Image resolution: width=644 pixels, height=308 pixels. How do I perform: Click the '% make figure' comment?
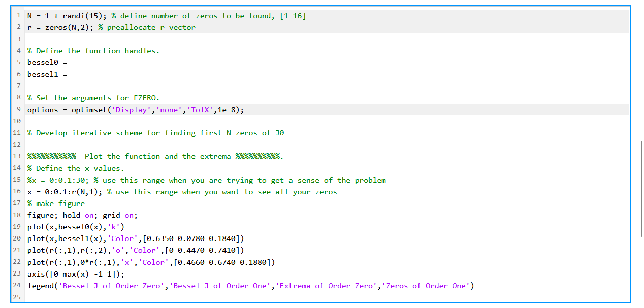point(56,203)
